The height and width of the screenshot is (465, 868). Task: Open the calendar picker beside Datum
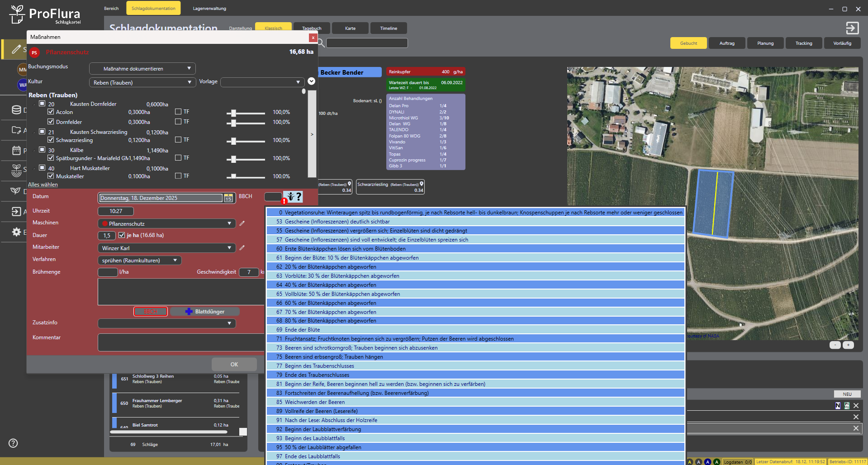point(228,198)
